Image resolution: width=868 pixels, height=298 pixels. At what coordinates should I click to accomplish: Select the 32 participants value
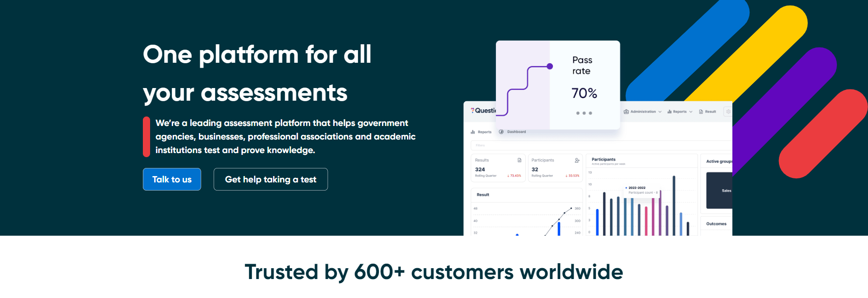tap(535, 169)
